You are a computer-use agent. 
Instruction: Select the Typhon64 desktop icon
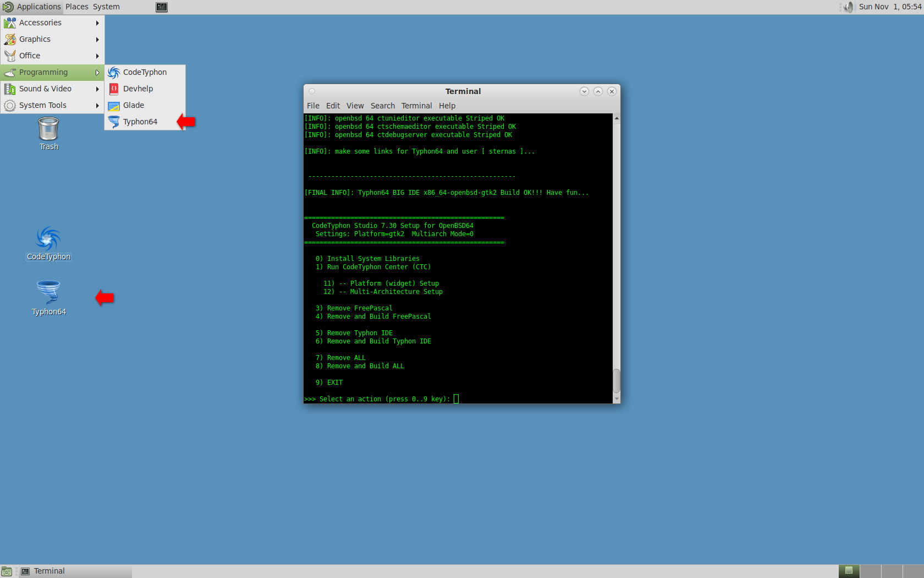(x=48, y=298)
